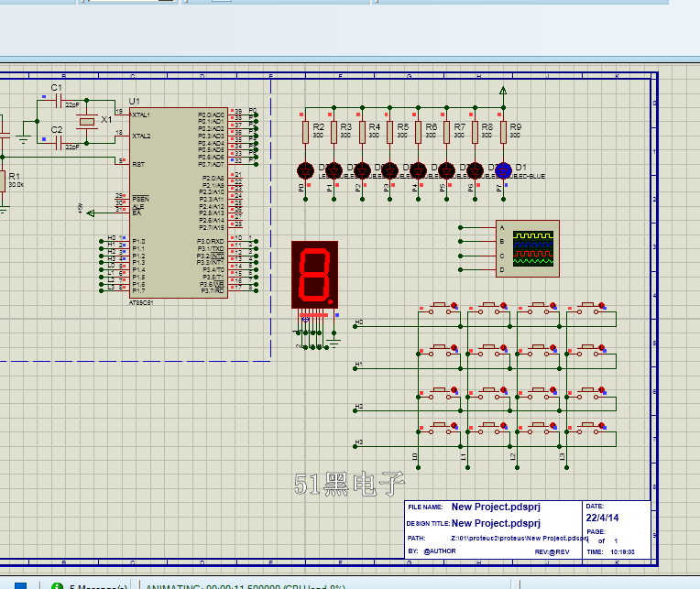Click the DESIGN TITLE value New Project.pdsprj

[x=496, y=523]
